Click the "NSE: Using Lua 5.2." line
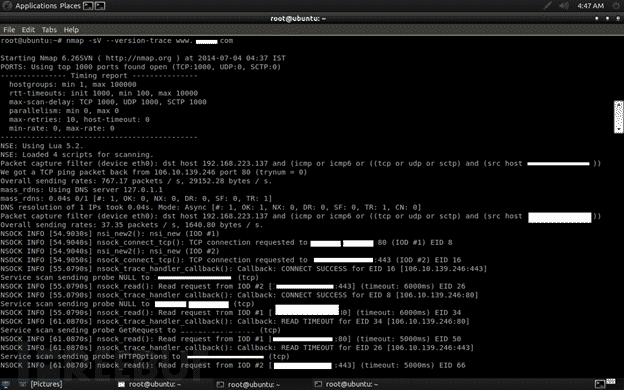Viewport: 624px width, 390px height. click(x=42, y=146)
